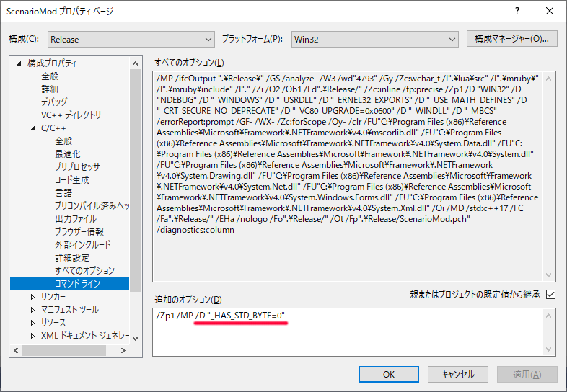
Task: Click the 構成マネージャー button
Action: click(511, 38)
